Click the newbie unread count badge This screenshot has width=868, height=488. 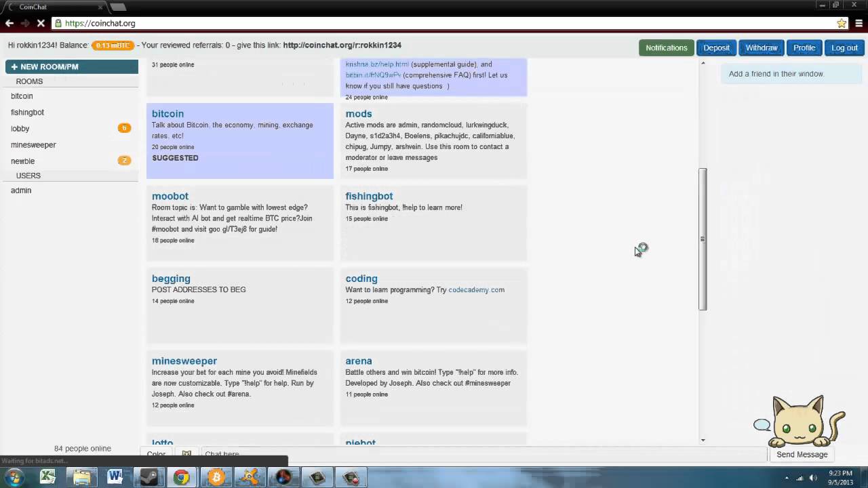[124, 161]
